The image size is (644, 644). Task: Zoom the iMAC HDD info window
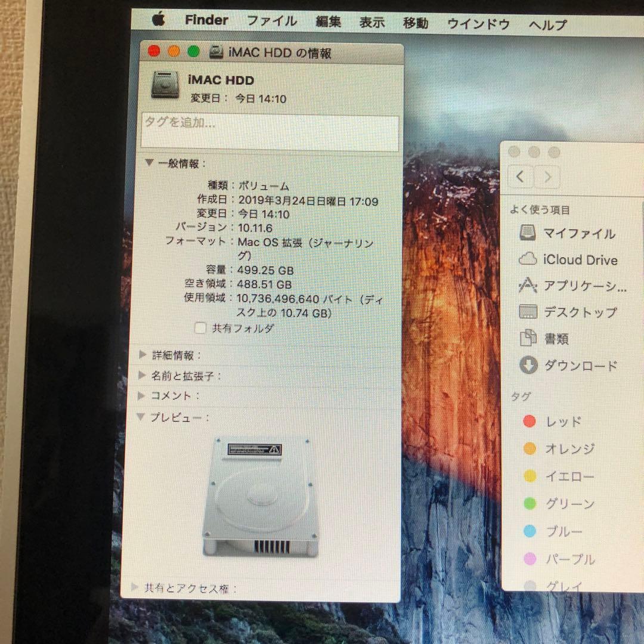pos(193,52)
